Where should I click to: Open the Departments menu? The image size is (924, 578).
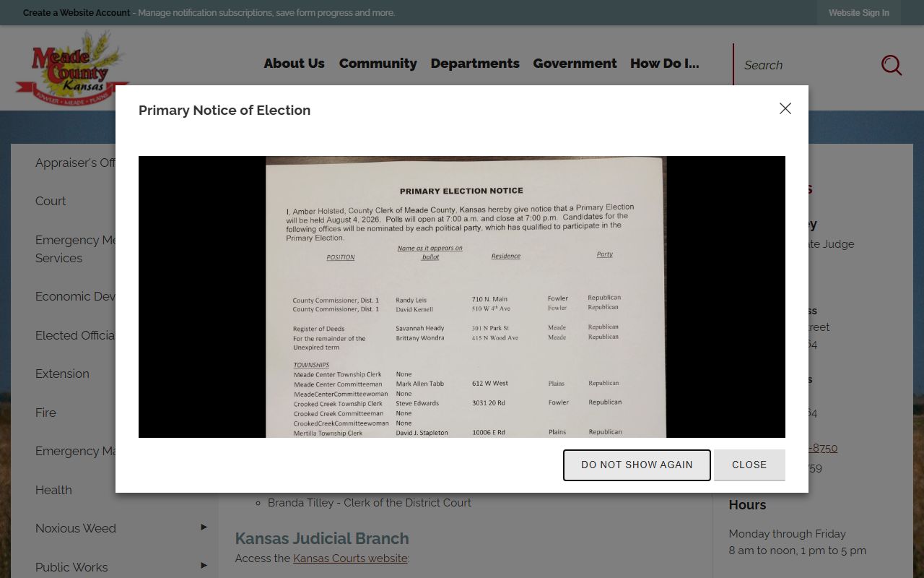(x=475, y=64)
